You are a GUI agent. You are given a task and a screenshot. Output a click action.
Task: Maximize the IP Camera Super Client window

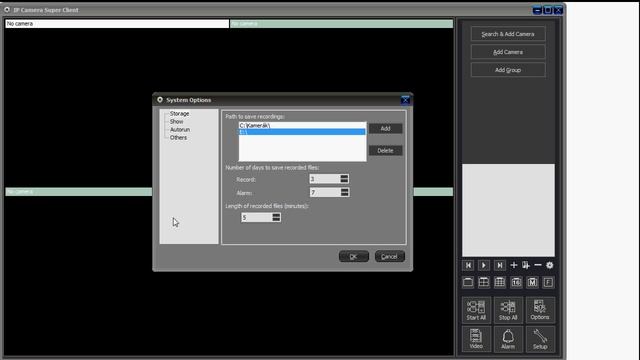(x=548, y=10)
